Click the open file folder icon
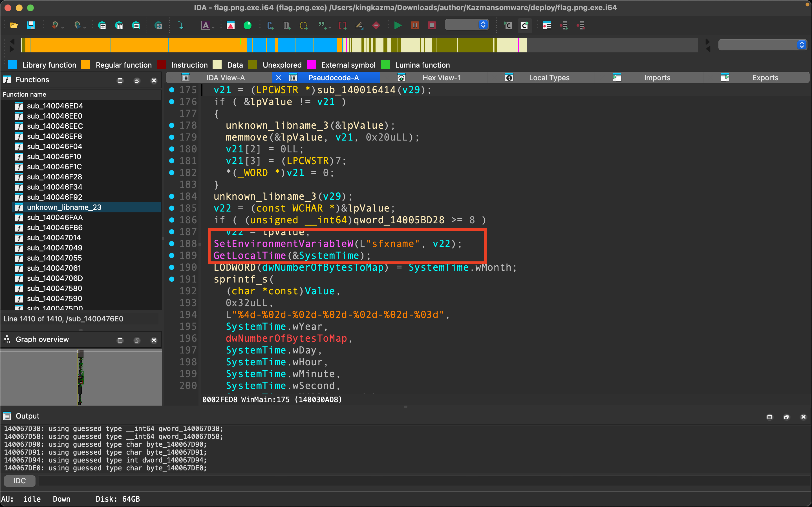812x507 pixels. pyautogui.click(x=14, y=25)
